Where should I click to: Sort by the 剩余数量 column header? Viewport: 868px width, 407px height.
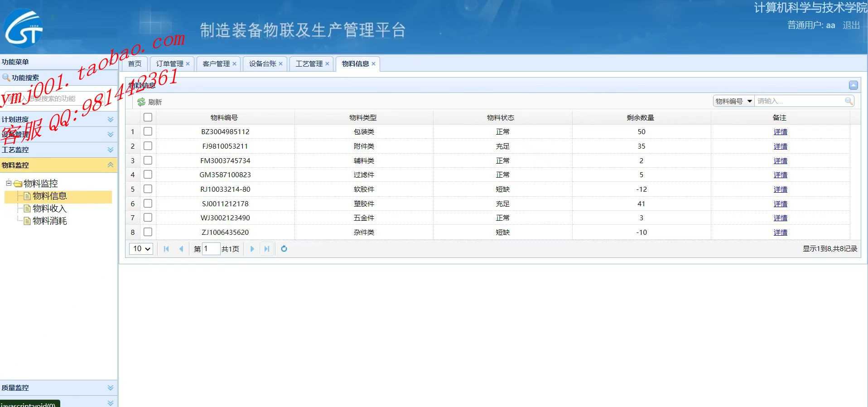(x=641, y=117)
